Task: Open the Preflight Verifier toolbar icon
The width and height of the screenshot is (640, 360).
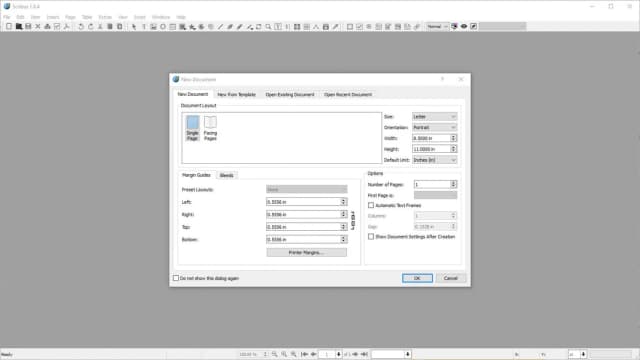Action: (x=57, y=27)
